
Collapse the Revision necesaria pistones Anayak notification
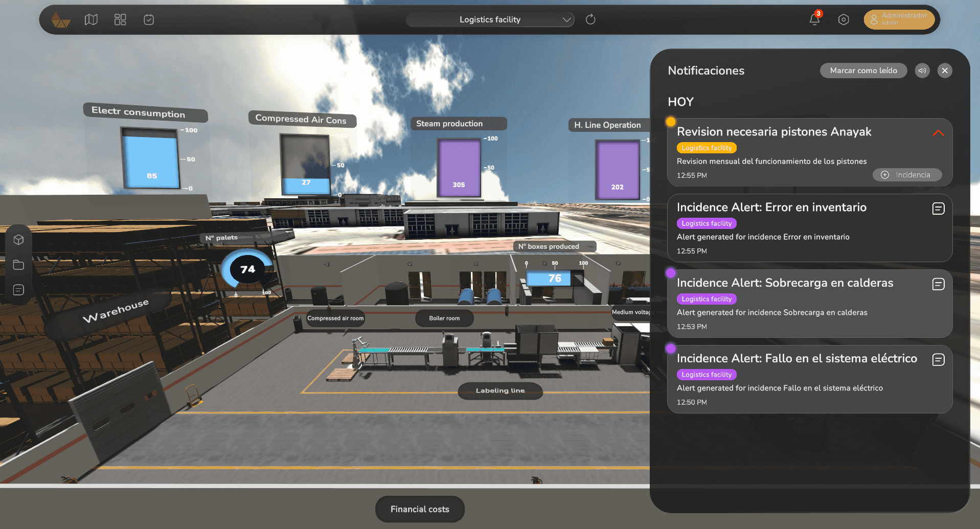pos(938,133)
